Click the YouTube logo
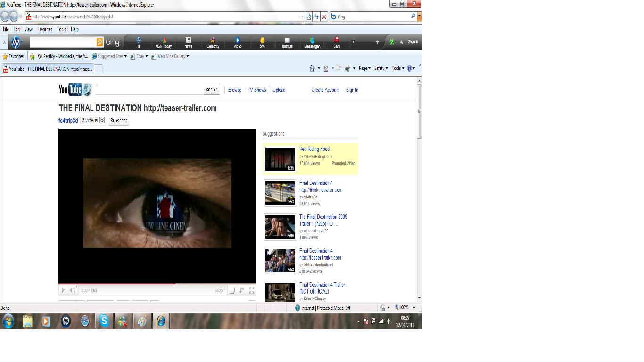This screenshot has width=644, height=362. tap(75, 90)
